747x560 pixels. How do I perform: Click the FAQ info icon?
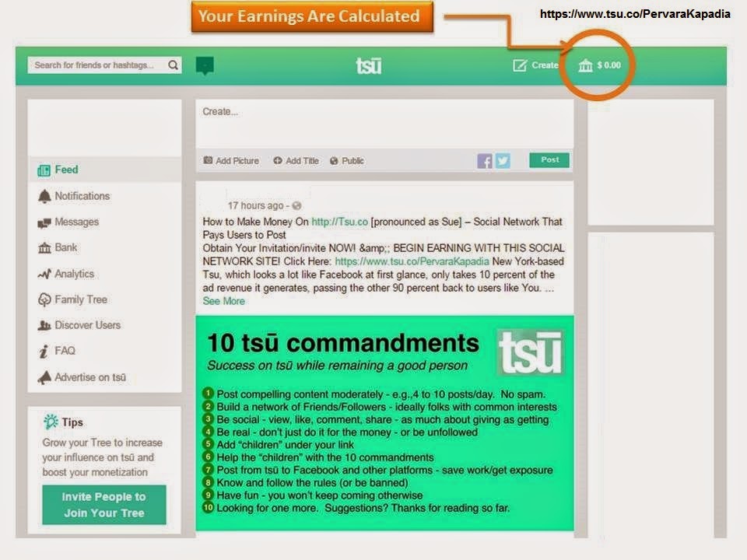click(x=44, y=352)
